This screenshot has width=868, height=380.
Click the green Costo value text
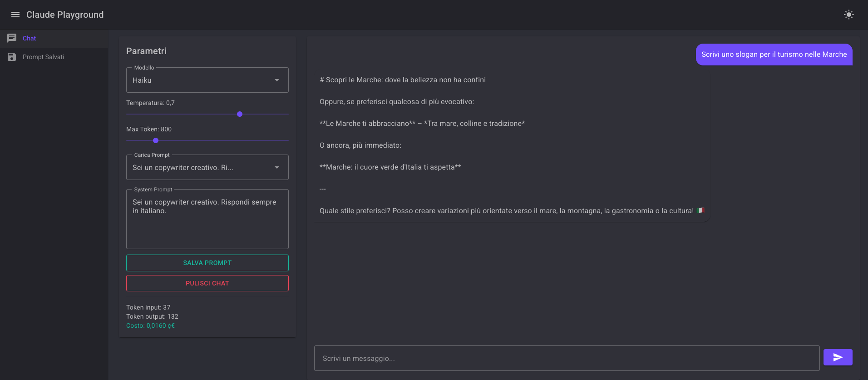pos(150,326)
